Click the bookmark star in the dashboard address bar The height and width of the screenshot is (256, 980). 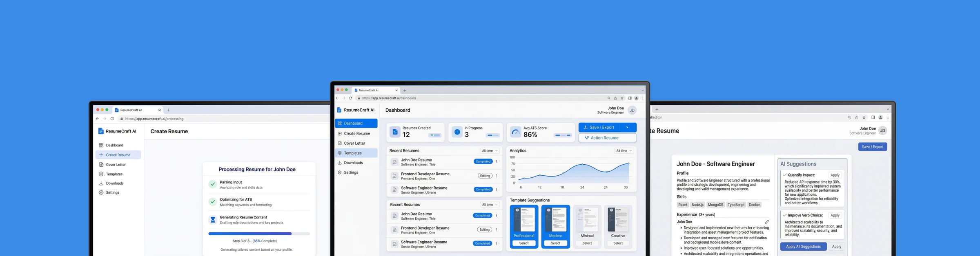point(622,98)
